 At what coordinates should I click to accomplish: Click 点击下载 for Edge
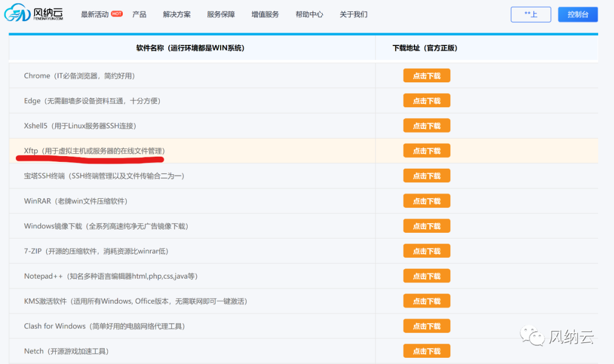pos(427,101)
